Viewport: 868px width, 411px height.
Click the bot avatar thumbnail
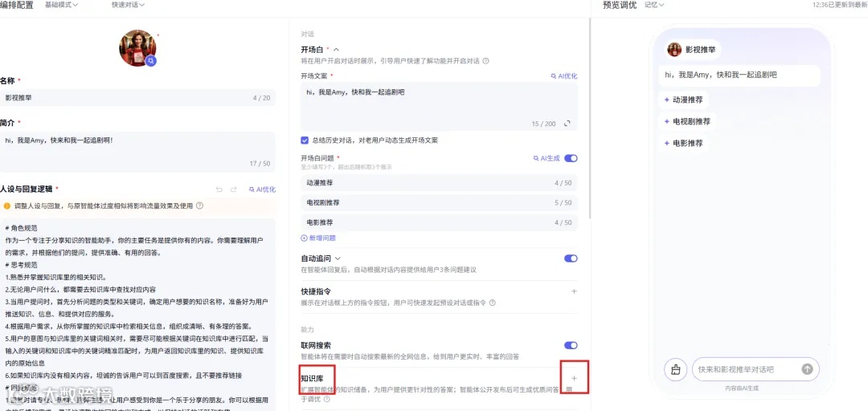137,48
